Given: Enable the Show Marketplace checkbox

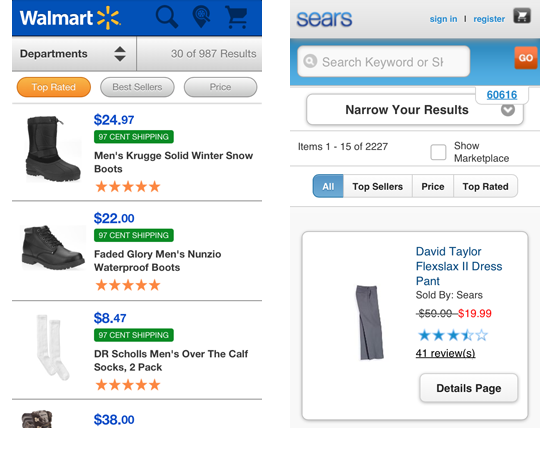Looking at the screenshot, I should tap(438, 152).
